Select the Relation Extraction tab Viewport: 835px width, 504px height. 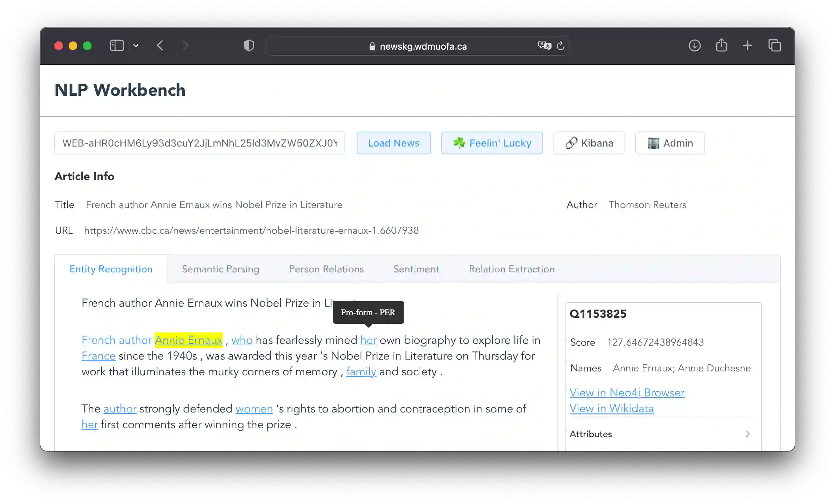512,269
